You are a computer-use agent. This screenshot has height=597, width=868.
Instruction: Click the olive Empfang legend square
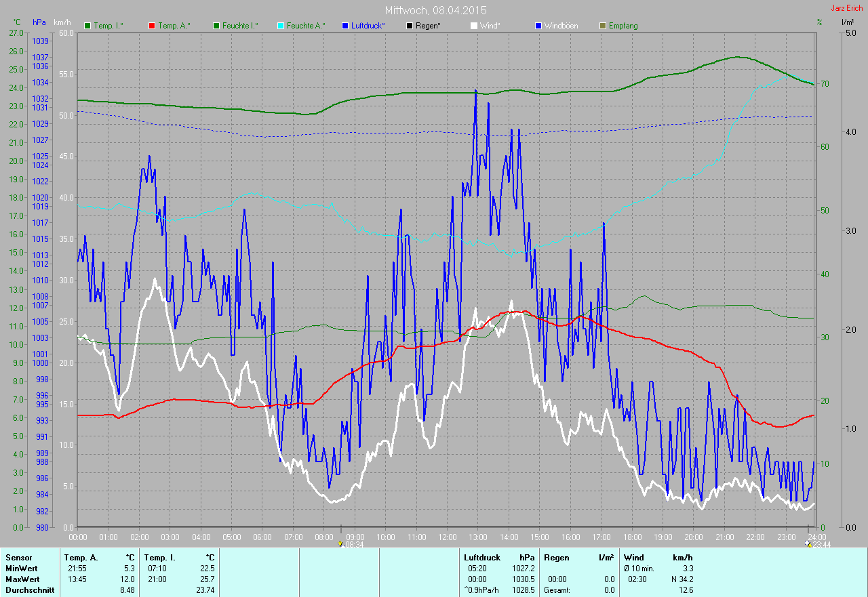point(602,26)
